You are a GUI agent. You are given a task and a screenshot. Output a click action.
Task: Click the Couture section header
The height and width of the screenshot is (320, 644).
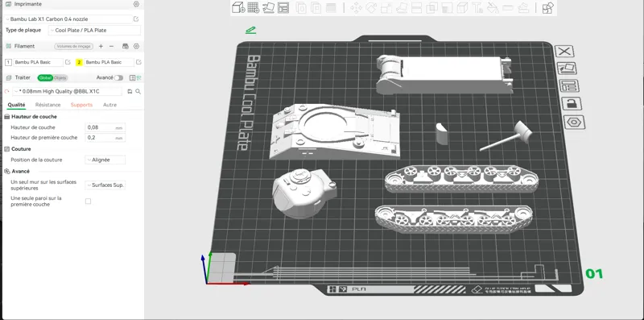coord(21,149)
